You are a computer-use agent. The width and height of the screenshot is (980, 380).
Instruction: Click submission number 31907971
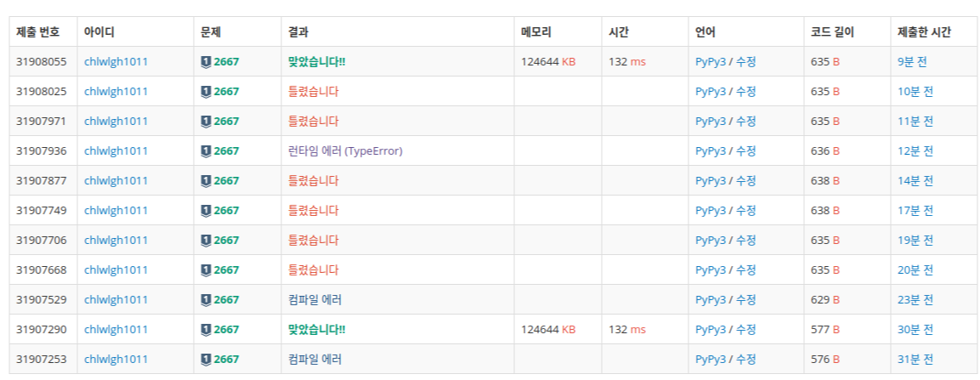pyautogui.click(x=42, y=122)
